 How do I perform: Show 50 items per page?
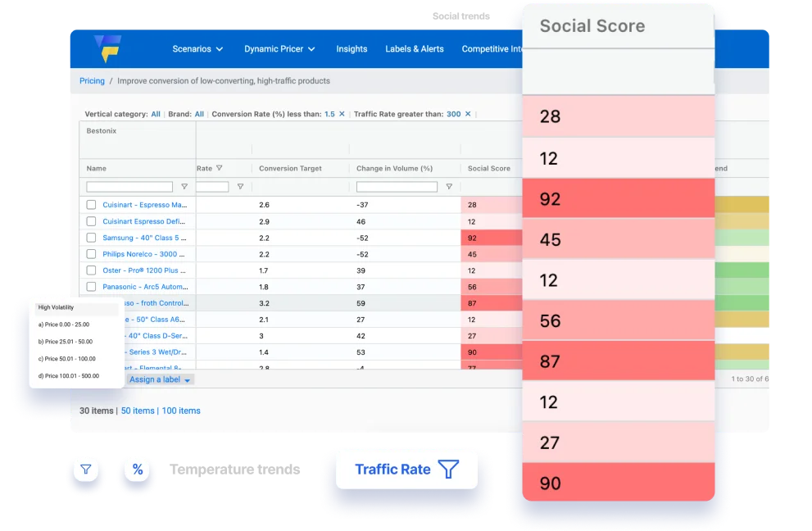pos(138,411)
